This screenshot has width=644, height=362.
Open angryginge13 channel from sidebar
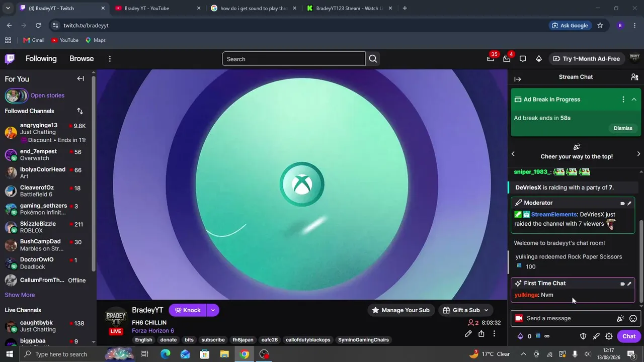[45, 133]
